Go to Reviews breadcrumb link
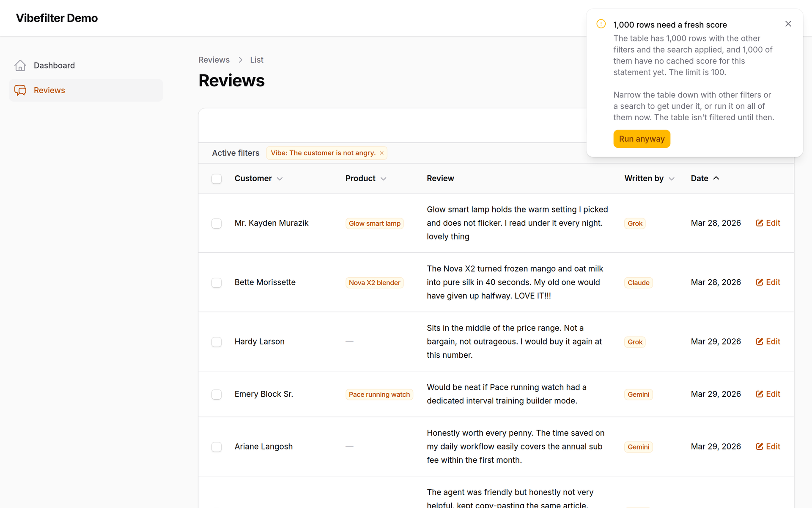The image size is (812, 508). tap(214, 60)
